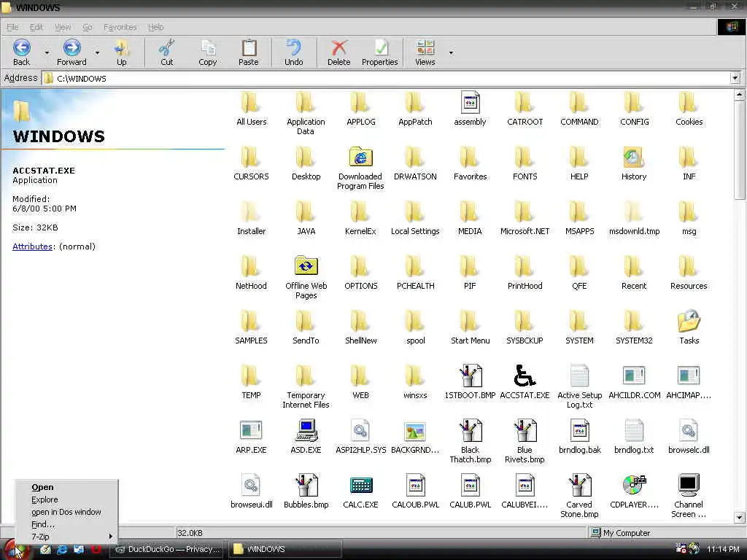Viewport: 747px width, 560px height.
Task: Launch Opera from the quick launch
Action: pyautogui.click(x=96, y=550)
